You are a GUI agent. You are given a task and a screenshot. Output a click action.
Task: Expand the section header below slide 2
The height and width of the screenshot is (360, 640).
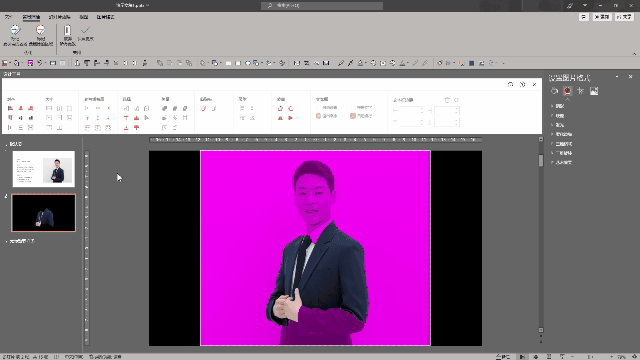coord(6,242)
